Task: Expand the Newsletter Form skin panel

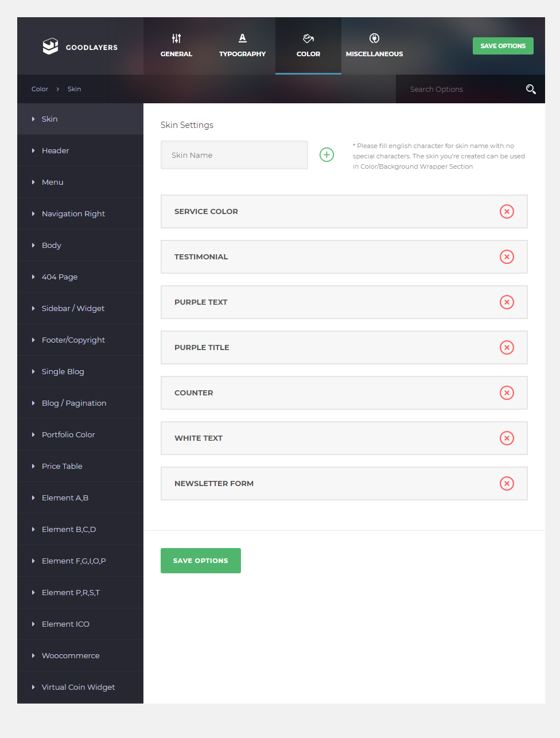Action: [344, 483]
